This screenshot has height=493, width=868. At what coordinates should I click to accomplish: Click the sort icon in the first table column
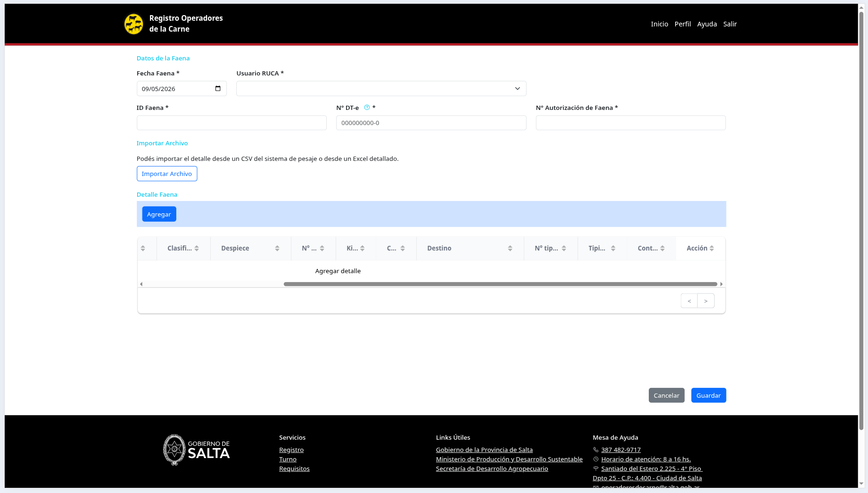pyautogui.click(x=143, y=249)
